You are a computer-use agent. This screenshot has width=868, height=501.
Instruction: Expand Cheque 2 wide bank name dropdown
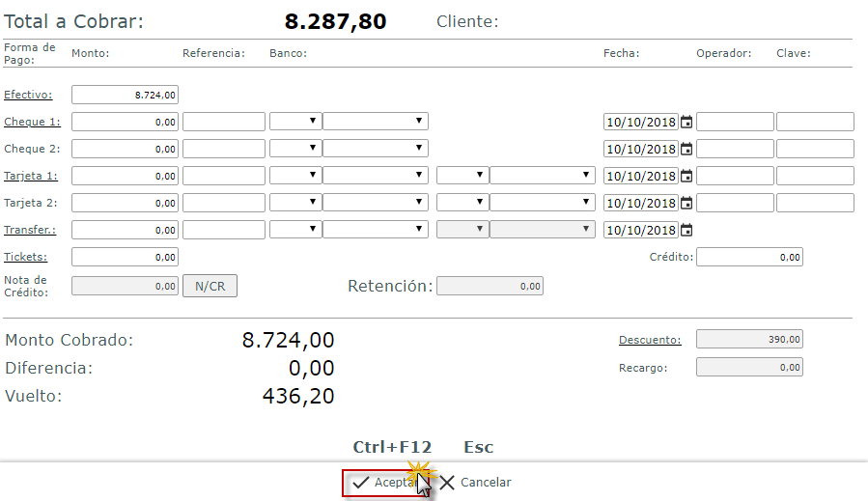376,149
